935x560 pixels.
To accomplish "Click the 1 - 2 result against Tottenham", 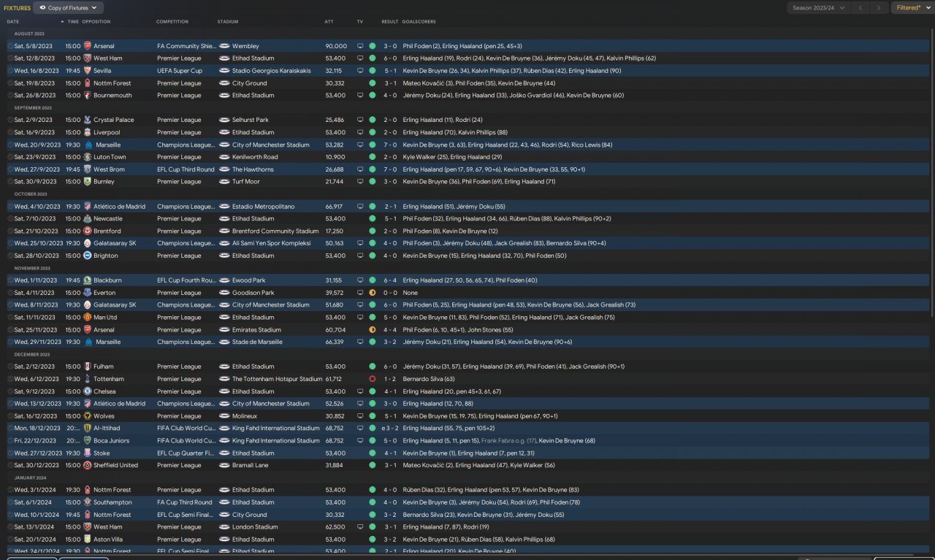I will point(390,379).
